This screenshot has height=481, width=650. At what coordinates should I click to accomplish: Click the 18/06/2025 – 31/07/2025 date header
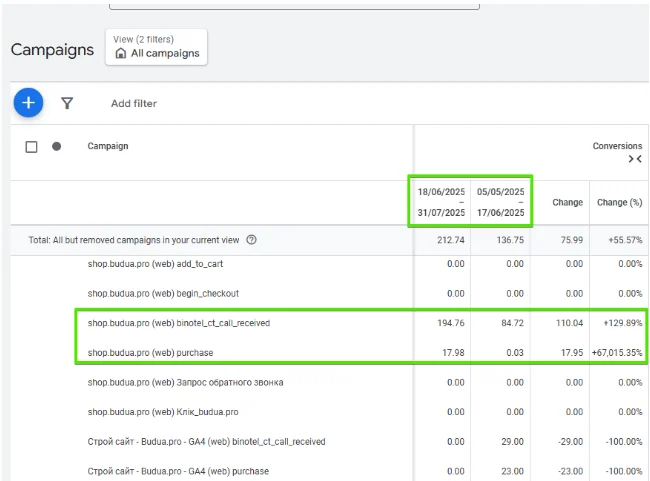tap(441, 202)
